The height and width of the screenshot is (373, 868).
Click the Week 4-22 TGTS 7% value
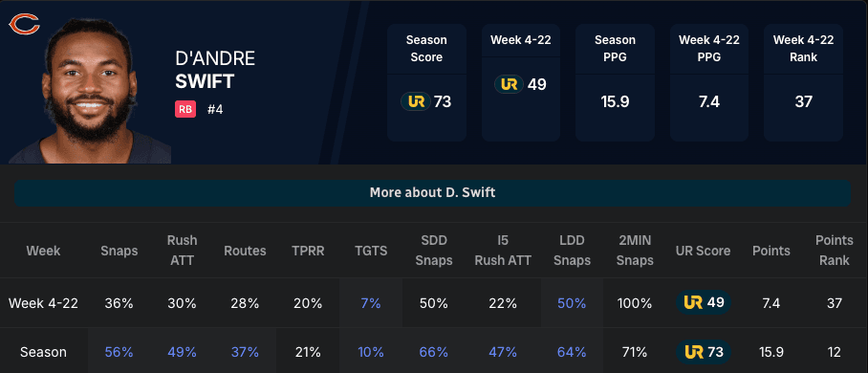[371, 303]
